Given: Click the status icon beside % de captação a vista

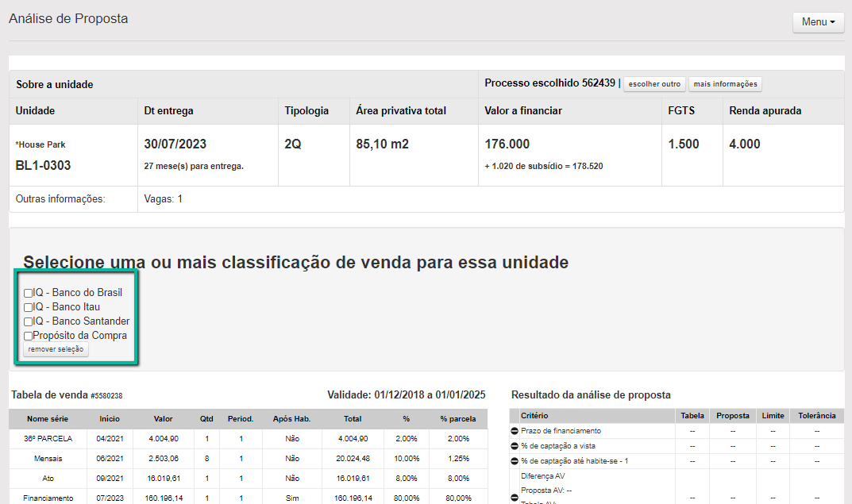Looking at the screenshot, I should point(515,446).
